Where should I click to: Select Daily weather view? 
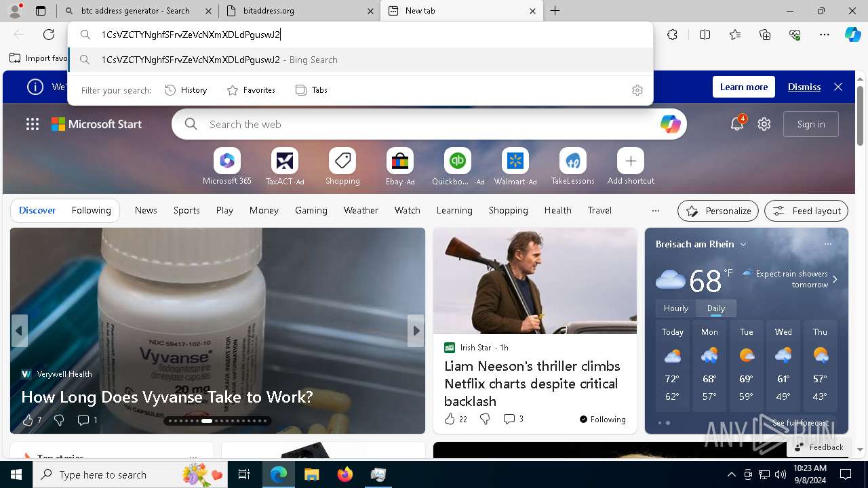click(716, 308)
